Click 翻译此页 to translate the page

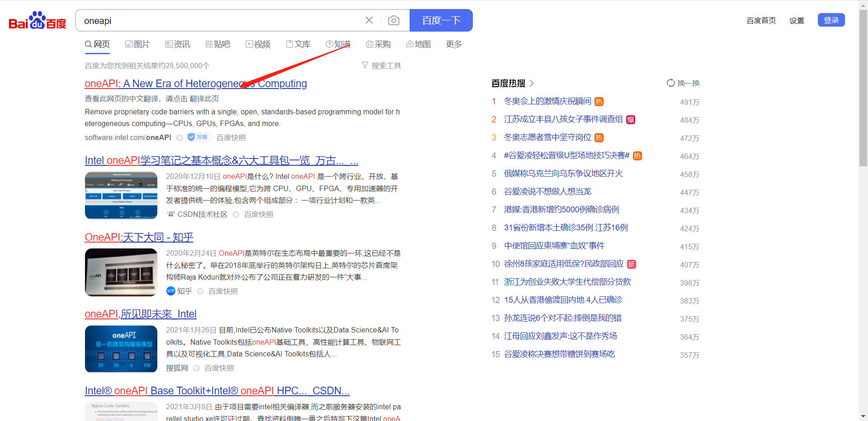(x=204, y=98)
